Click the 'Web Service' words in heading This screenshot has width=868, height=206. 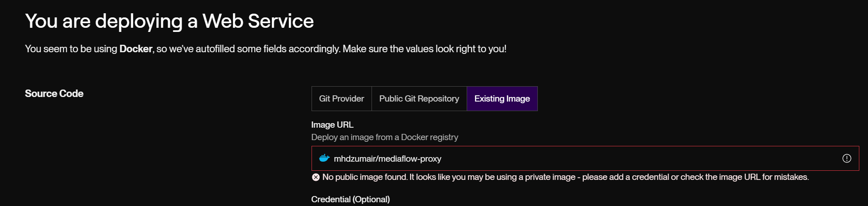pos(258,21)
